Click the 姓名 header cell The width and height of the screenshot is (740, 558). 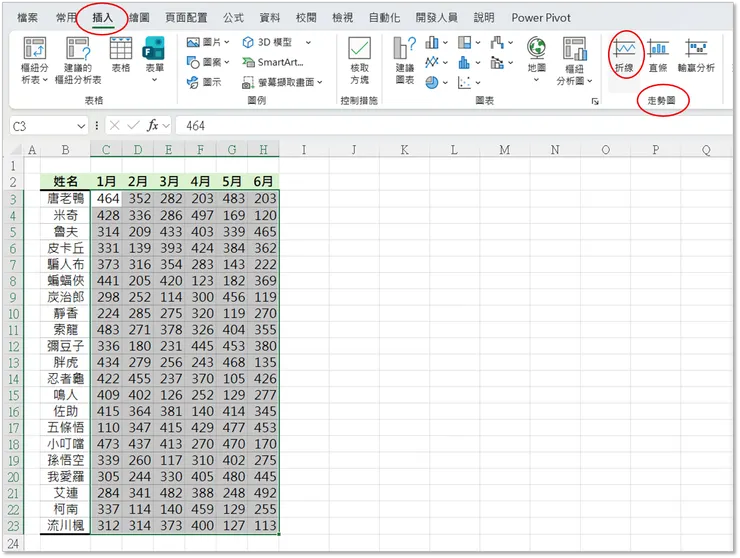pyautogui.click(x=65, y=181)
